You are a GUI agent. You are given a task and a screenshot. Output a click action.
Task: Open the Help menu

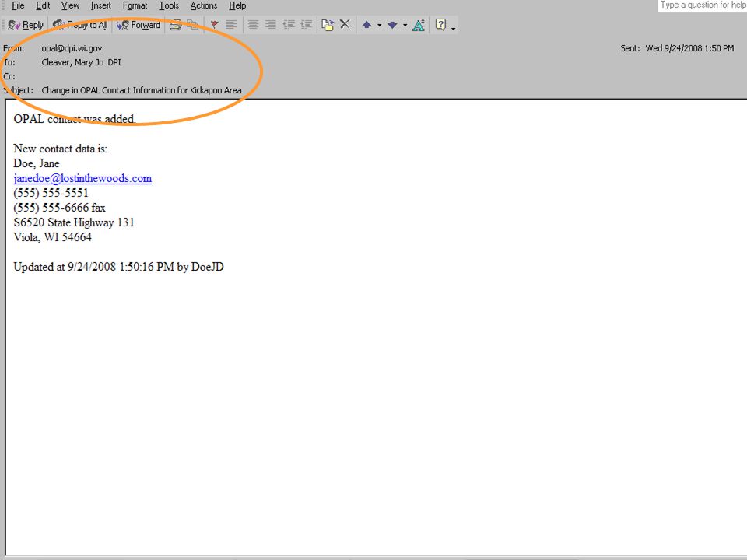237,5
